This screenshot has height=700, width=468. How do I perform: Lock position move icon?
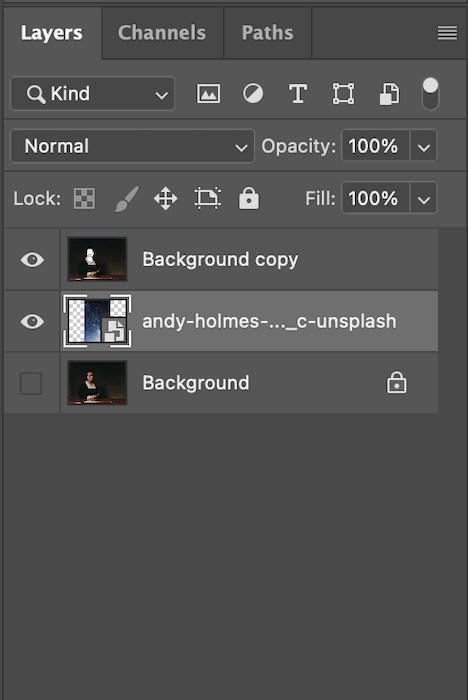pos(166,199)
